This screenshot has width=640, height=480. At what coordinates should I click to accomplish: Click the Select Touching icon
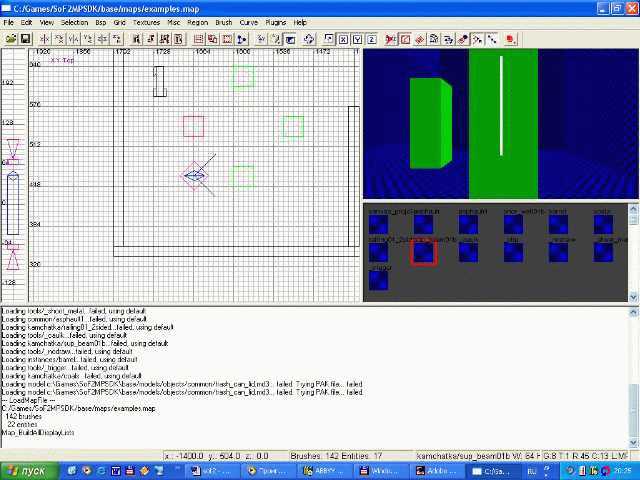pyautogui.click(x=151, y=39)
